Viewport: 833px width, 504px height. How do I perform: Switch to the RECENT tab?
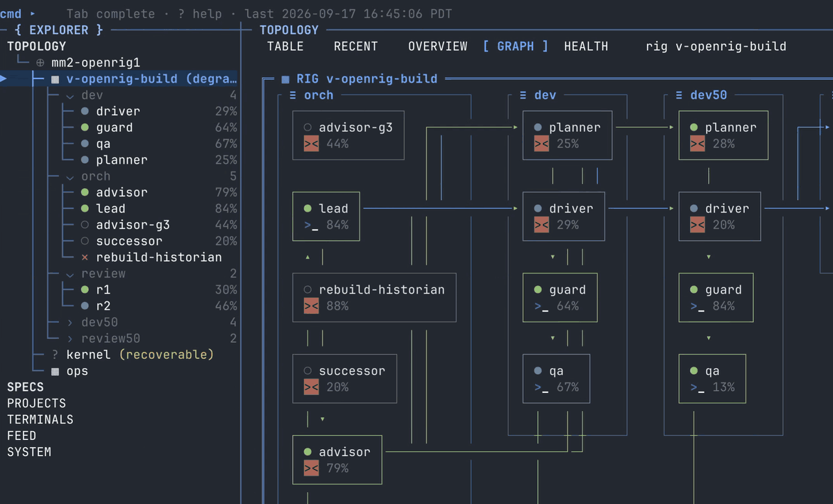click(356, 47)
